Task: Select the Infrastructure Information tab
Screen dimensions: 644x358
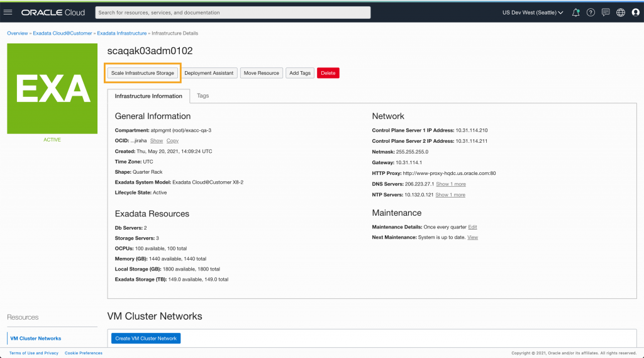Action: (148, 96)
